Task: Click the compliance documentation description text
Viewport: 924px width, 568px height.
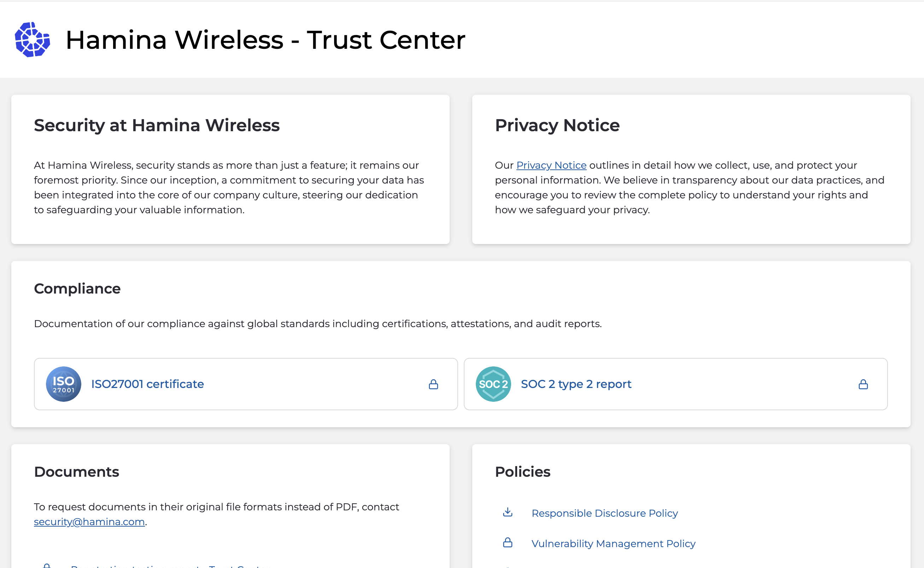Action: tap(317, 324)
